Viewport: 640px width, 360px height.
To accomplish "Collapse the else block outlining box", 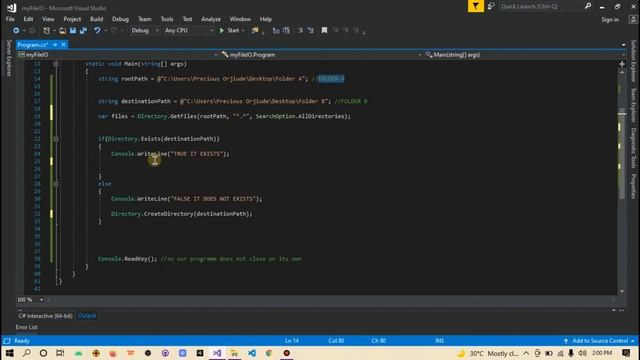I will click(x=56, y=184).
